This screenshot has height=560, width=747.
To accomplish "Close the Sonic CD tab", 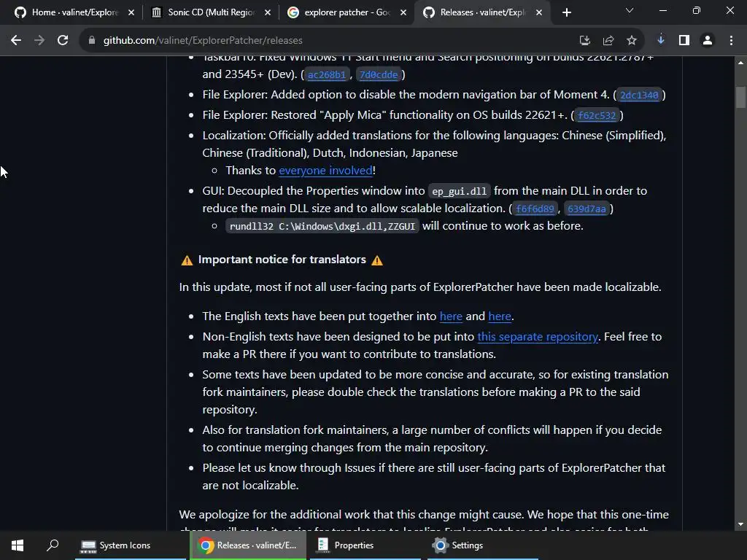I will pyautogui.click(x=268, y=12).
